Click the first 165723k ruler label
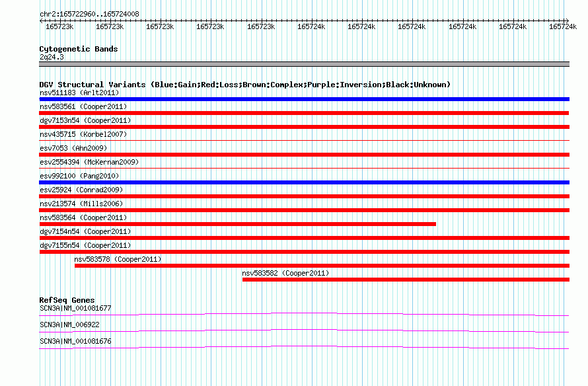 59,26
